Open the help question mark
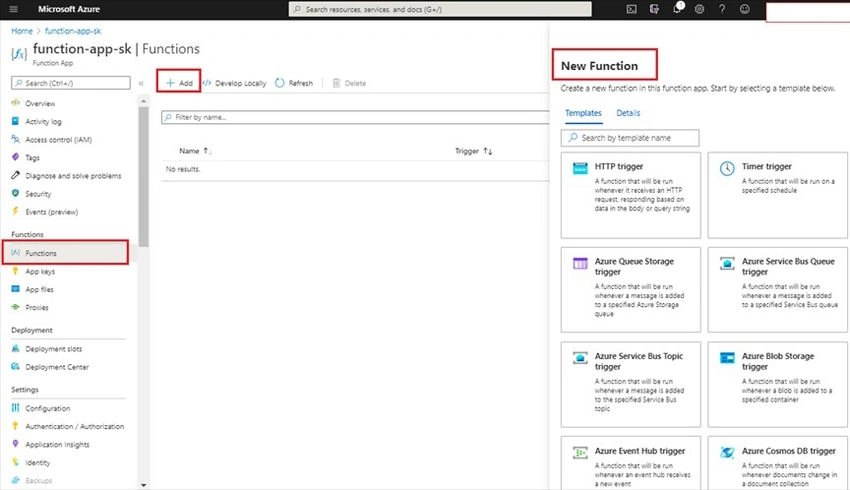Image resolution: width=850 pixels, height=490 pixels. (x=722, y=9)
